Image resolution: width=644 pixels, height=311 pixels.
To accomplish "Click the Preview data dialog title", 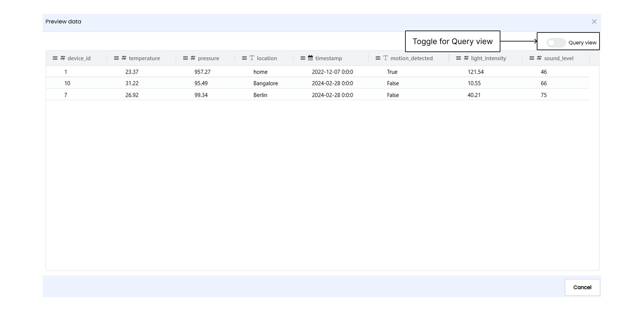I will (x=63, y=22).
